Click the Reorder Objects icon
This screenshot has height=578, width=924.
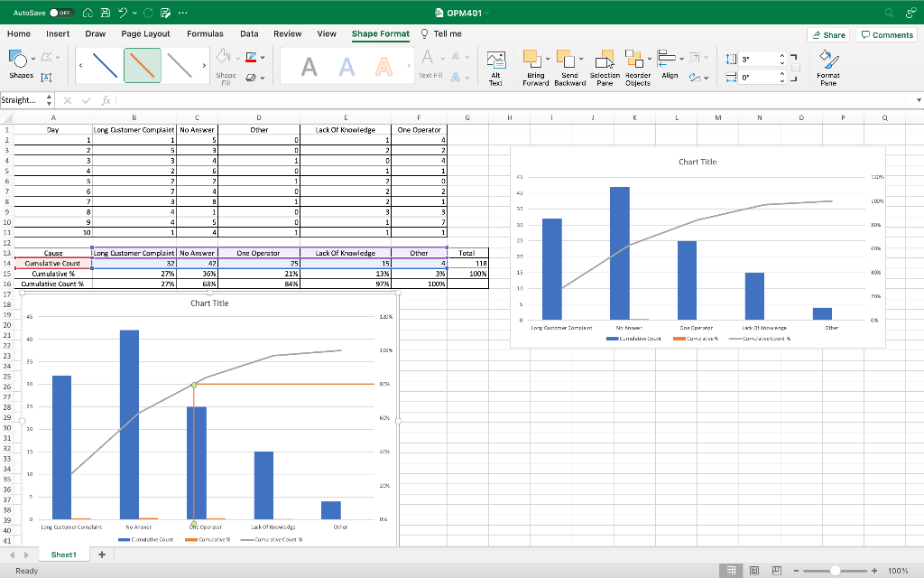635,57
